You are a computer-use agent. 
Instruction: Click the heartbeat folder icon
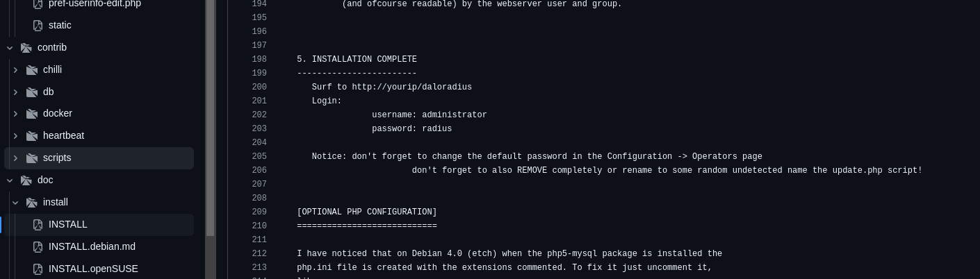pos(31,135)
